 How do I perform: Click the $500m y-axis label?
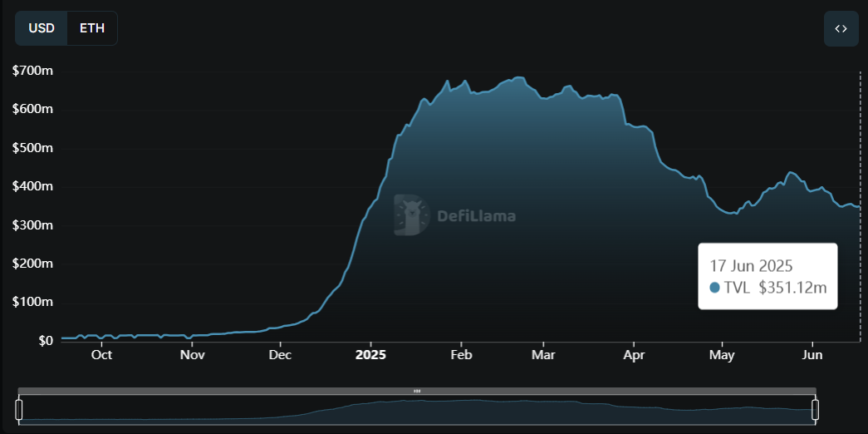coord(32,148)
